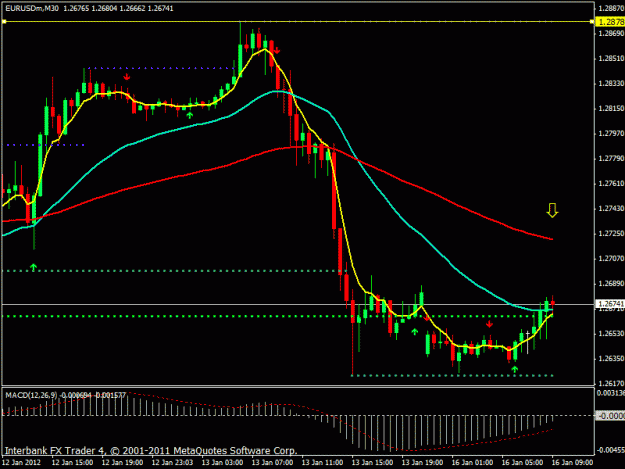This screenshot has width=625, height=469.
Task: Select green up arrow below 13 Jan 19:00 candles
Action: (415, 332)
